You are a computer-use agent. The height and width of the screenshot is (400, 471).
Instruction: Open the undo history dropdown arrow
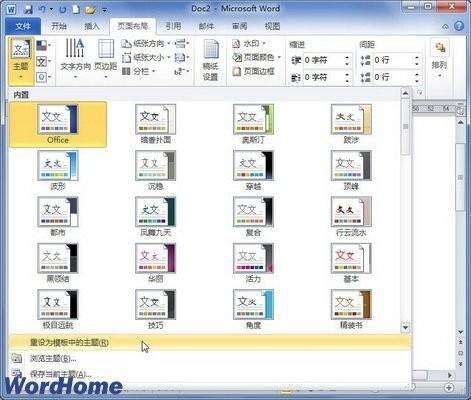(x=51, y=9)
